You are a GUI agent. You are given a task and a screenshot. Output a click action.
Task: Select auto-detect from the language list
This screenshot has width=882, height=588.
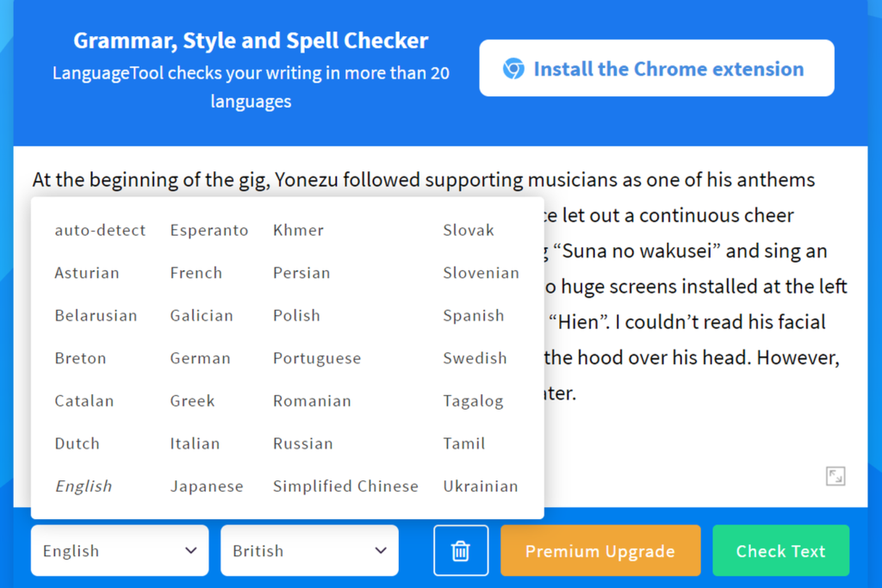(x=100, y=230)
